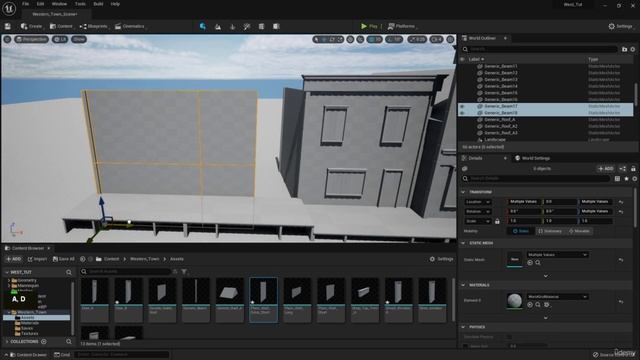Sort outliner by Label column header
This screenshot has width=640, height=360.
point(476,59)
